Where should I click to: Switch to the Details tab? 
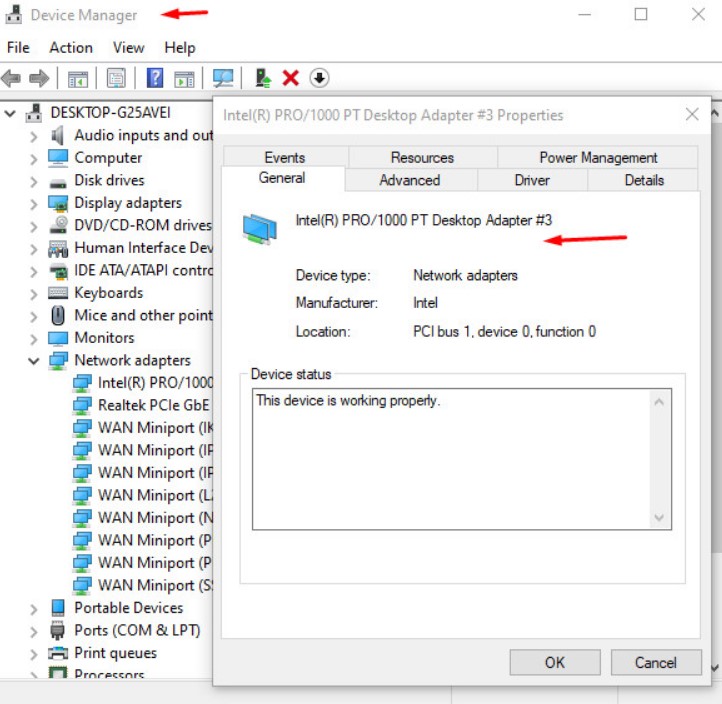point(644,180)
